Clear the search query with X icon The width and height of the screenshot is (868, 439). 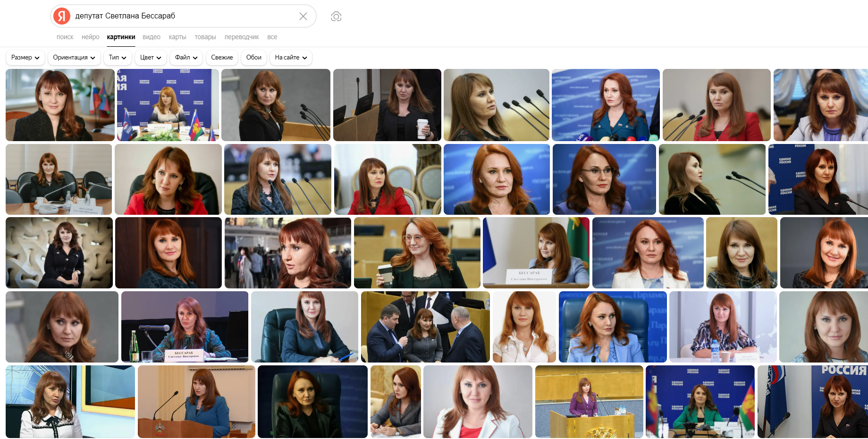[303, 16]
